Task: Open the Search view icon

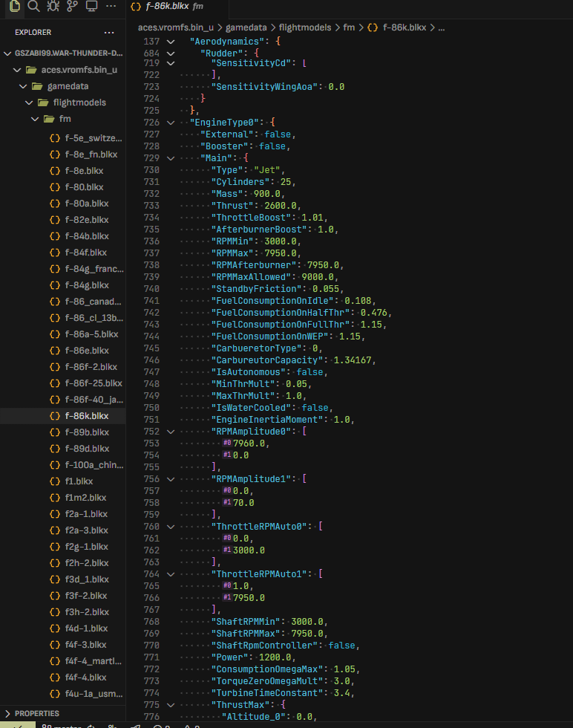Action: (33, 6)
